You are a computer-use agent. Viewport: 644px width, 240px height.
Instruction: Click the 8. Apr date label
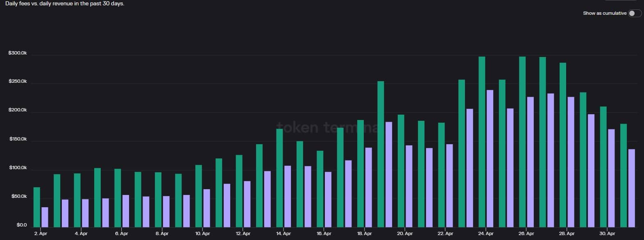tap(162, 234)
